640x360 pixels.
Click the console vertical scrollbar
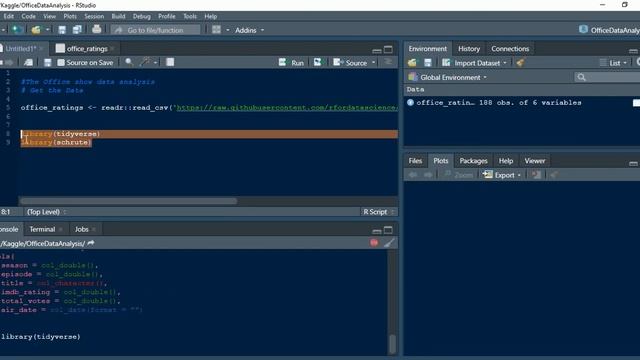(x=392, y=344)
